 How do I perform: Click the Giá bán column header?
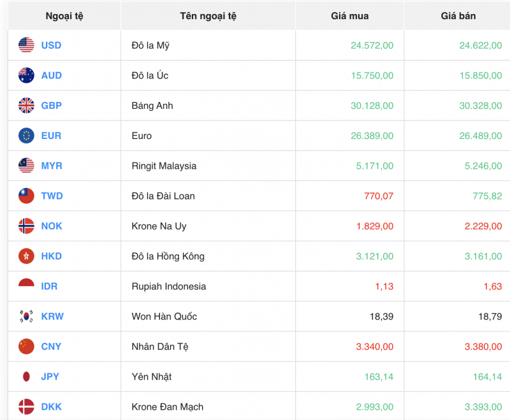point(456,16)
